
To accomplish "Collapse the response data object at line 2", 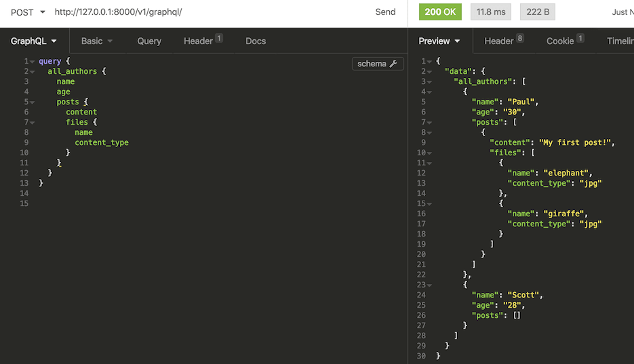I will click(x=429, y=72).
